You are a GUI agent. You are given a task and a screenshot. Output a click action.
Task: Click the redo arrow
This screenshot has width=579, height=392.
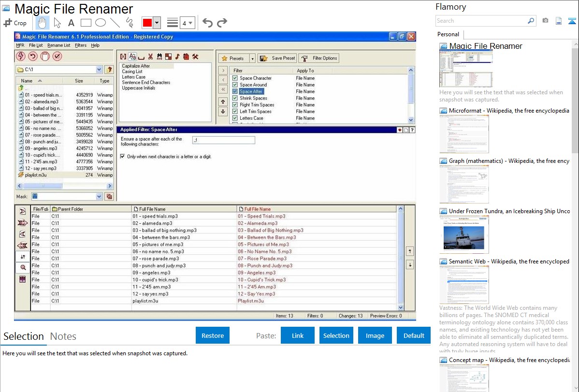coord(222,23)
